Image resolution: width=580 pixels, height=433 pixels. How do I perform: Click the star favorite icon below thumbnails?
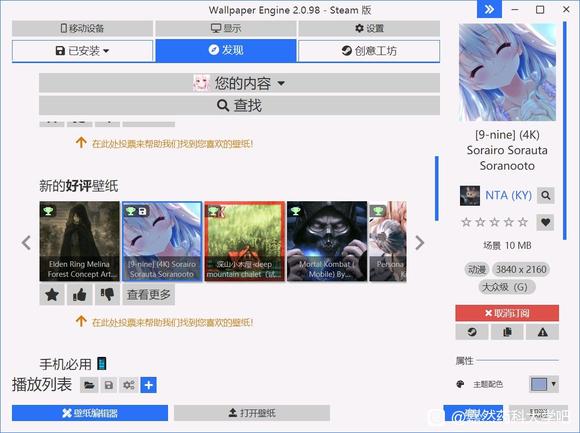coord(52,295)
